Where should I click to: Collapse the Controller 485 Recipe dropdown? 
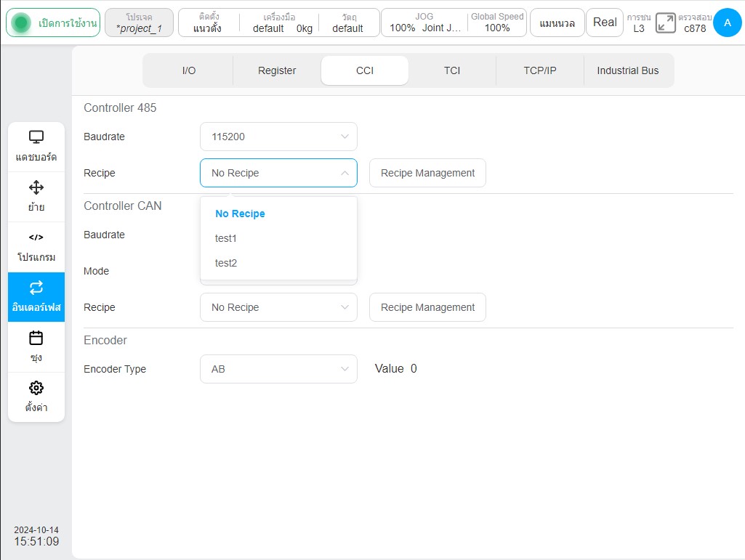(x=278, y=173)
